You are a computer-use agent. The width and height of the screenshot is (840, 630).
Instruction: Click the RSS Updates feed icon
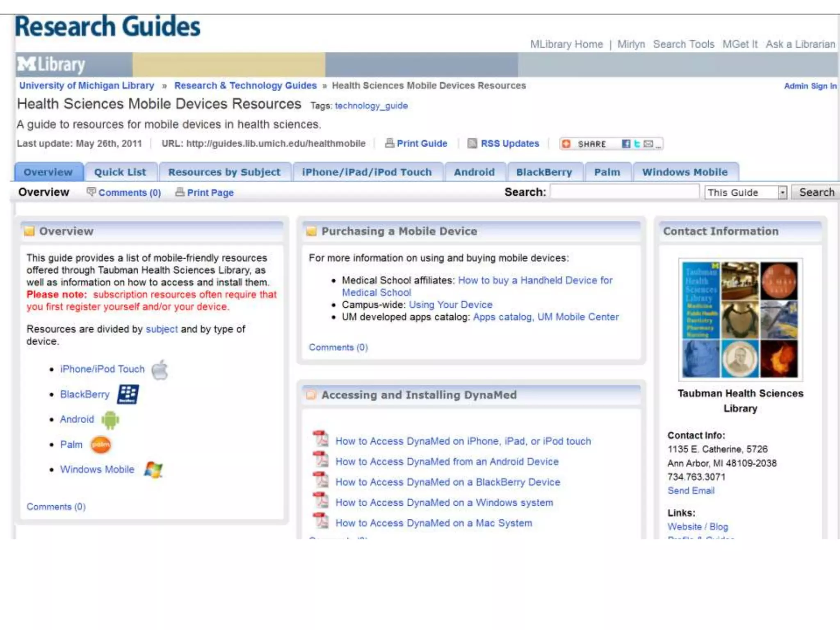472,144
